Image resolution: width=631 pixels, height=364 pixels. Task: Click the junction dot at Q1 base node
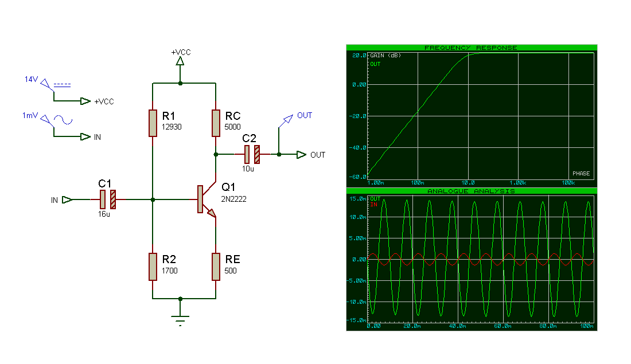click(153, 199)
